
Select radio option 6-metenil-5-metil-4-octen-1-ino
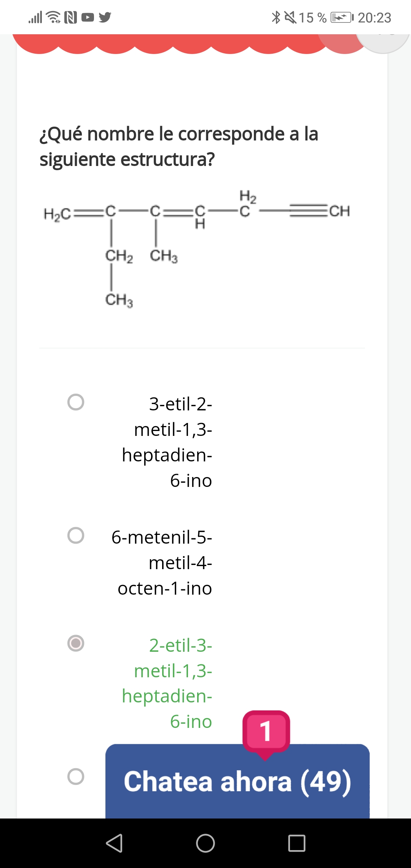76,535
